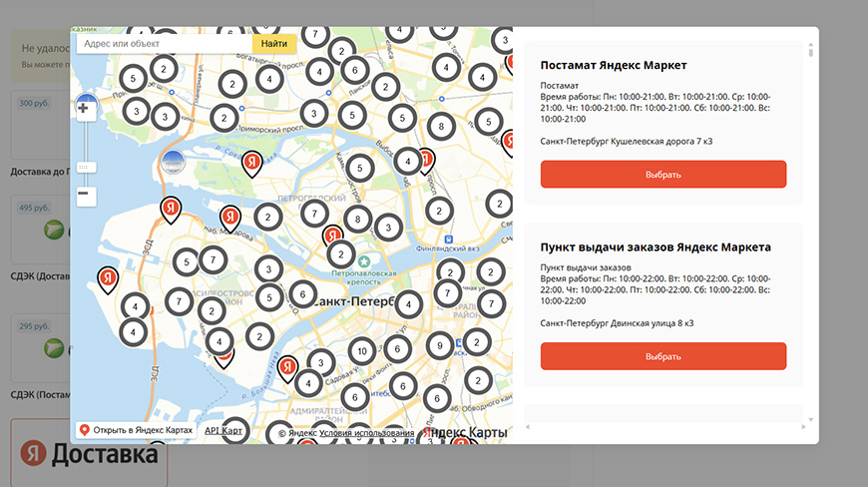The image size is (868, 487).
Task: Focus the 'Адрес или объект' search field
Action: pos(165,44)
